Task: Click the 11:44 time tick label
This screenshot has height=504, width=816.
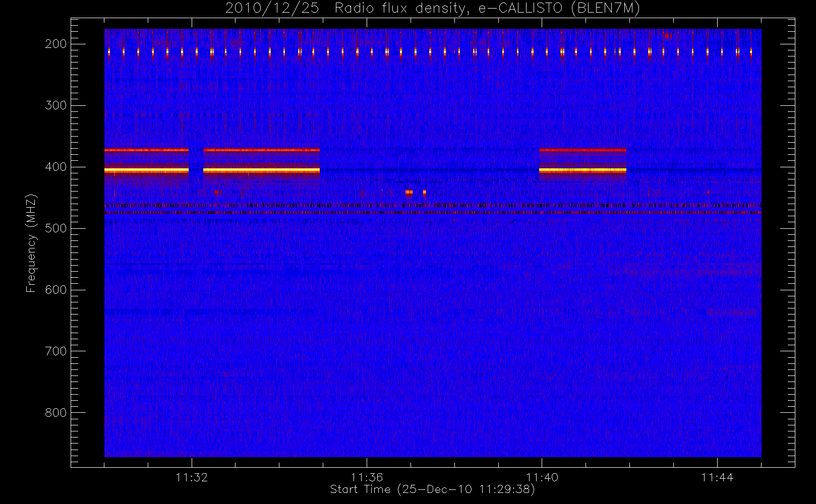Action: (x=717, y=477)
